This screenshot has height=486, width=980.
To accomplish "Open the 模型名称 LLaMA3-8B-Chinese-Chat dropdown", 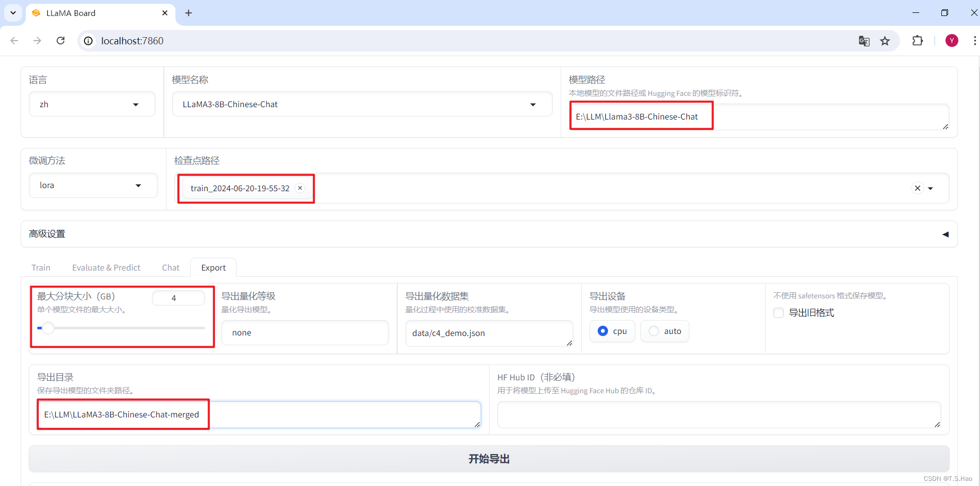I will (x=362, y=104).
